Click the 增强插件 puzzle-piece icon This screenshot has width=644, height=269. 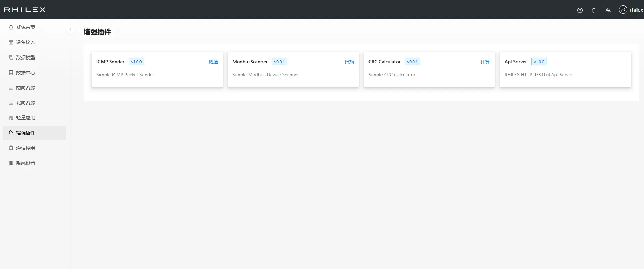pos(11,133)
